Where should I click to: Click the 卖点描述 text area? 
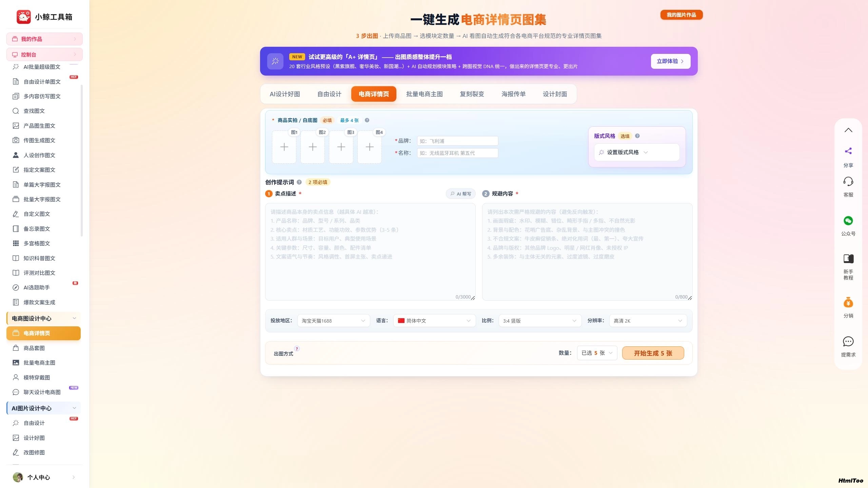pyautogui.click(x=370, y=252)
